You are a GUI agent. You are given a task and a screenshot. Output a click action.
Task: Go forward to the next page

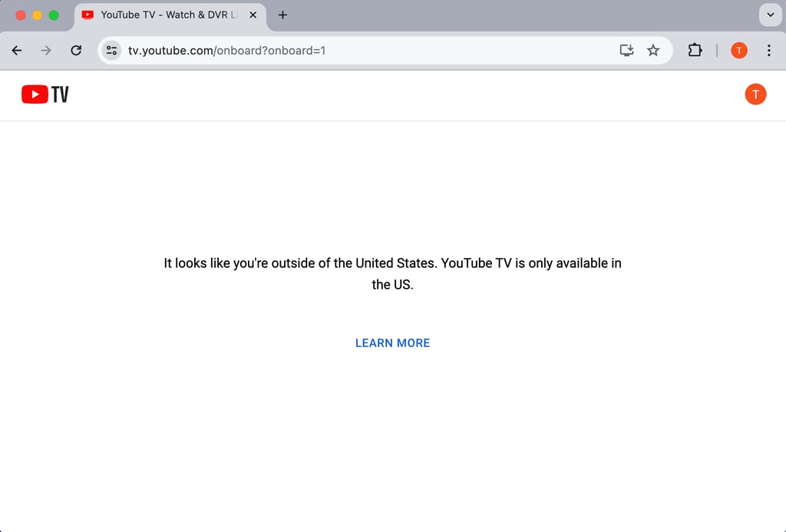pyautogui.click(x=46, y=50)
